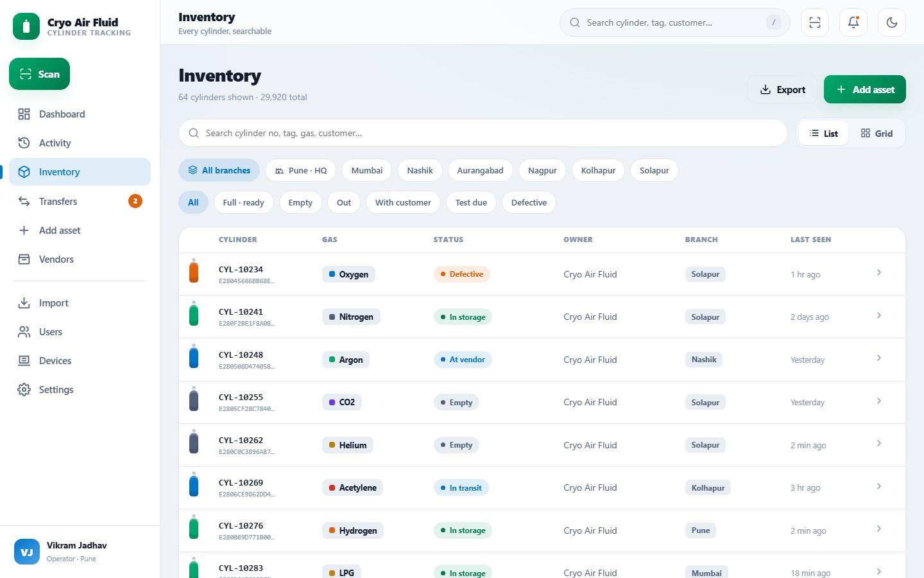Screen dimensions: 924x578
Task: Click the Export button
Action: [x=782, y=90]
